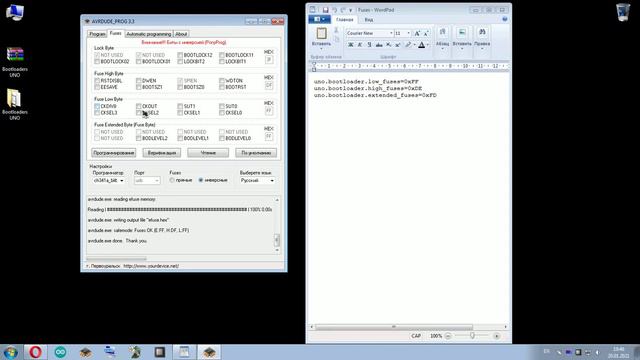This screenshot has width=640, height=360.
Task: Open the Bootloaders UNO archive desktop icon
Action: 15,62
